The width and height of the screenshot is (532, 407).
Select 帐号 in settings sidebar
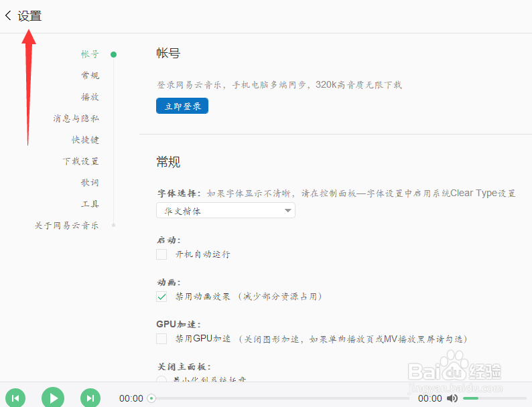[90, 54]
